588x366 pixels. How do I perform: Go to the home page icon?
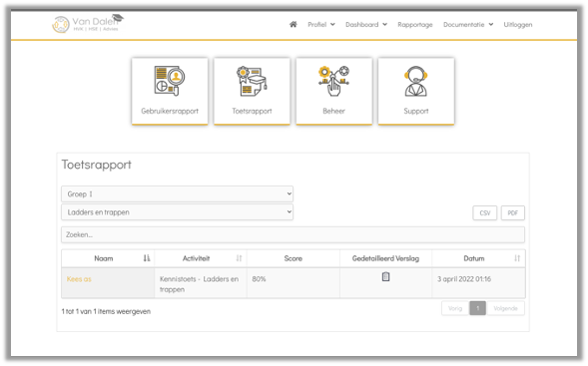coord(294,24)
